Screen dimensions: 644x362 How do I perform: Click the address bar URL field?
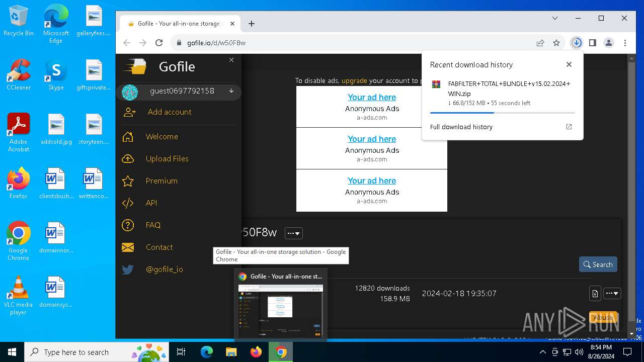click(352, 43)
